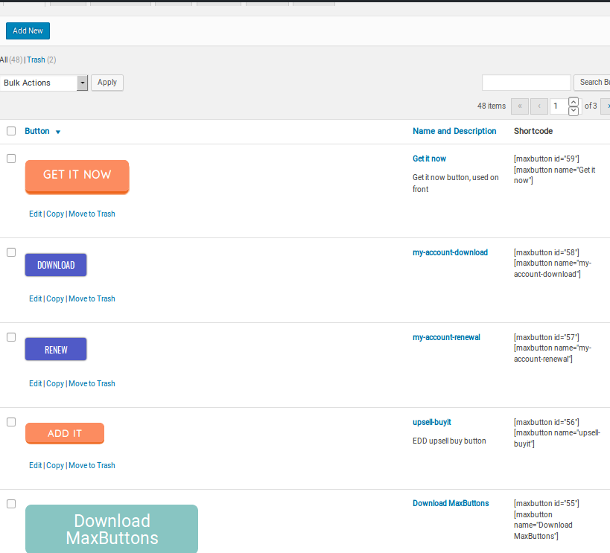Go to first page using double-arrow icon
This screenshot has width=610, height=553.
point(520,106)
